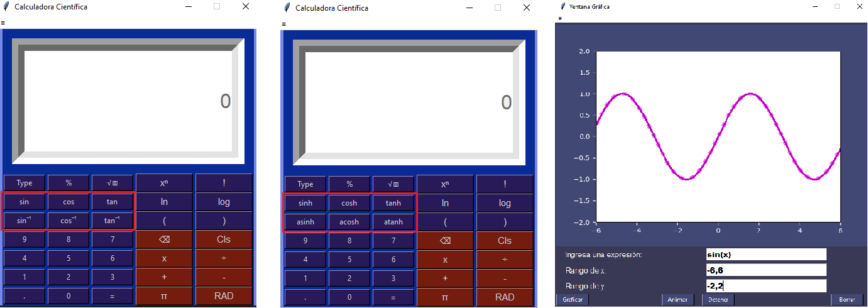The height and width of the screenshot is (308, 868).
Task: Click the divide ÷ button in the sinh/cosh calculator
Action: click(x=505, y=260)
